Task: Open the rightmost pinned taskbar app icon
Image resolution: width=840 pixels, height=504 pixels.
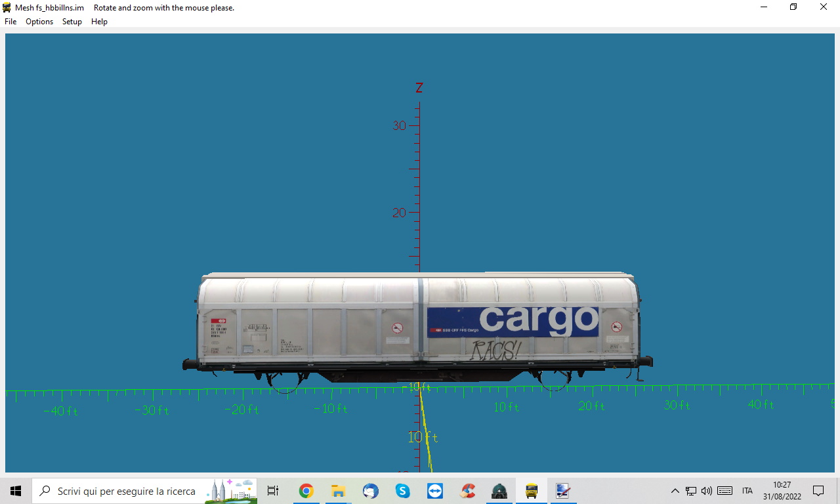Action: point(563,491)
